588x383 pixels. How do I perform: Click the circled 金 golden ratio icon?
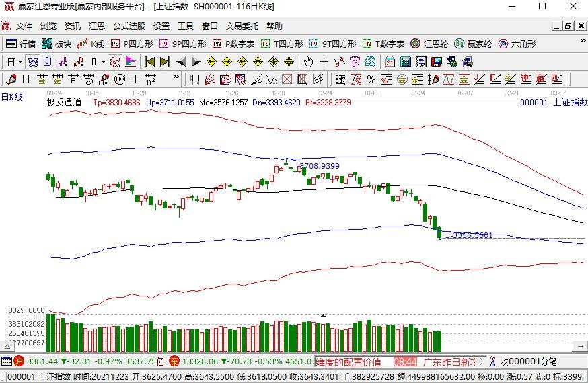pyautogui.click(x=402, y=79)
